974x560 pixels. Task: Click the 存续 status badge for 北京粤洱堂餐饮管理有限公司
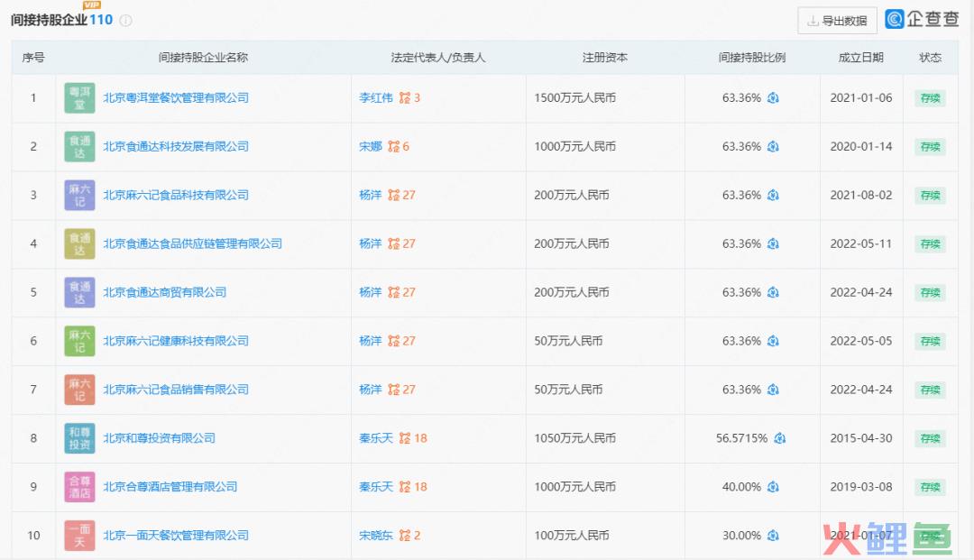(930, 98)
